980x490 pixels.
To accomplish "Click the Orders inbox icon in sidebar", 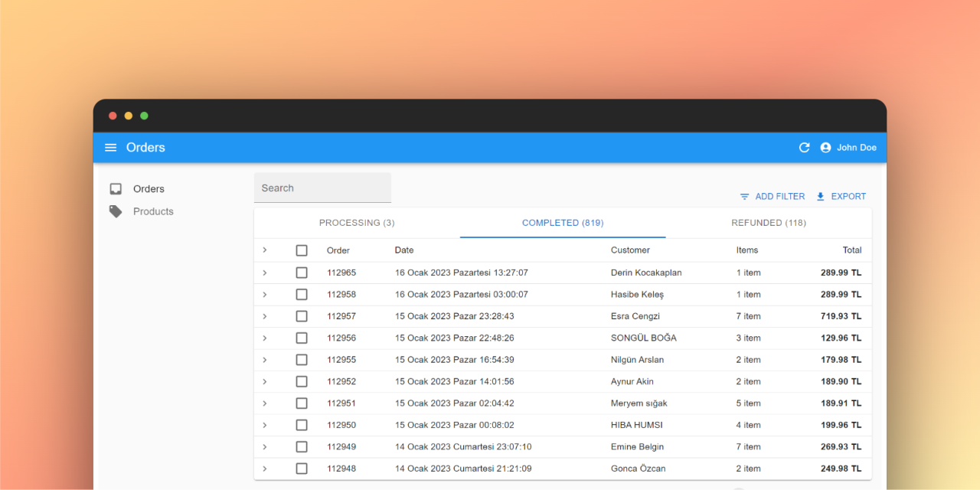I will coord(116,189).
